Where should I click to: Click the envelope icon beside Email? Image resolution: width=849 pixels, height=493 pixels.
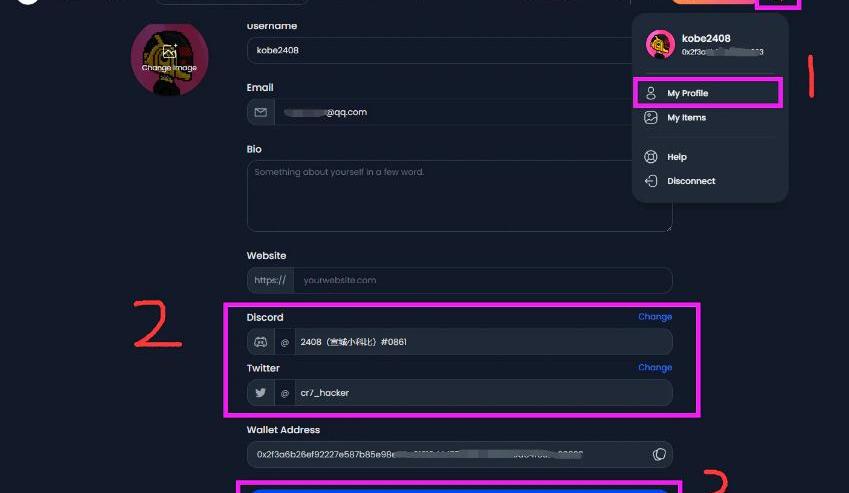[x=260, y=112]
